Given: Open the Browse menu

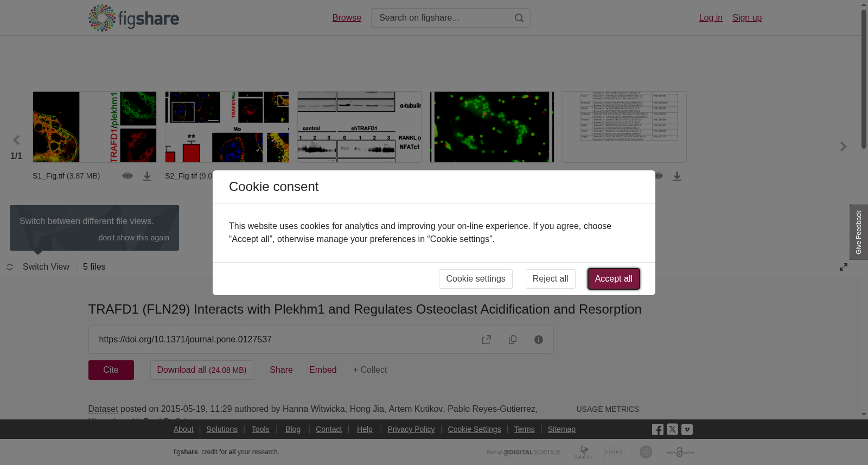Looking at the screenshot, I should click(347, 18).
